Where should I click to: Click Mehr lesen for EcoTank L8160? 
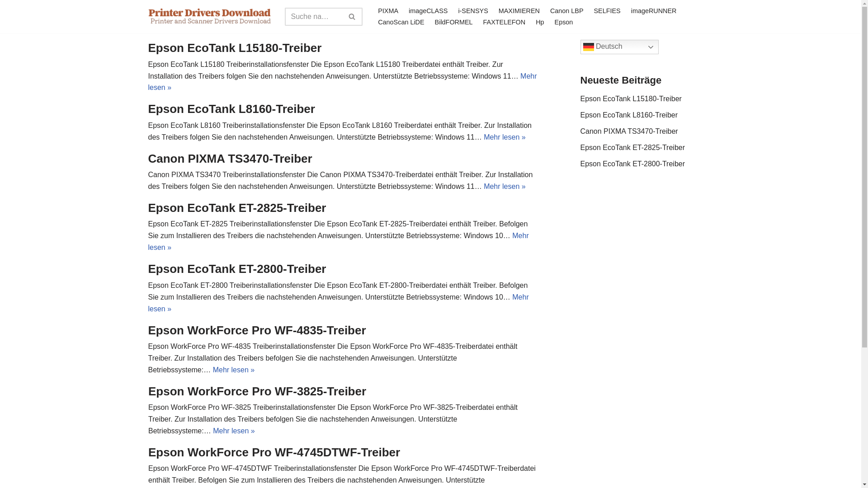pyautogui.click(x=505, y=137)
